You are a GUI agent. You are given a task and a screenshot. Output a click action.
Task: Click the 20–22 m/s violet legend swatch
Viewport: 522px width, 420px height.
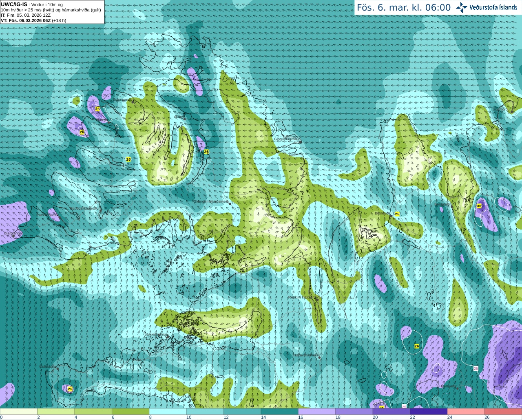click(391, 411)
